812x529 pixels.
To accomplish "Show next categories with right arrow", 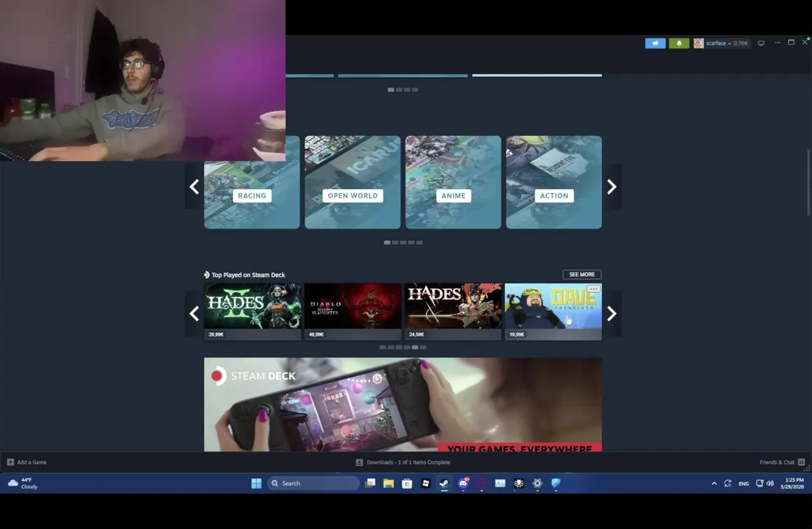I will coord(612,187).
